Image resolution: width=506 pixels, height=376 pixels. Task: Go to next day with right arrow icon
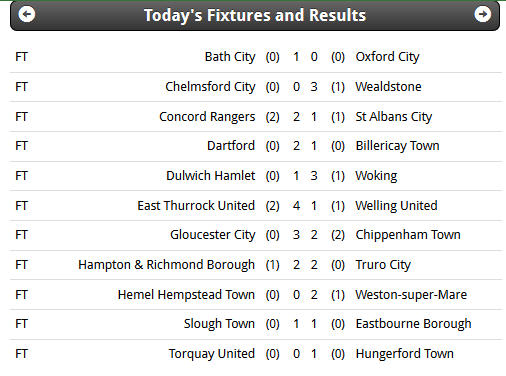482,14
